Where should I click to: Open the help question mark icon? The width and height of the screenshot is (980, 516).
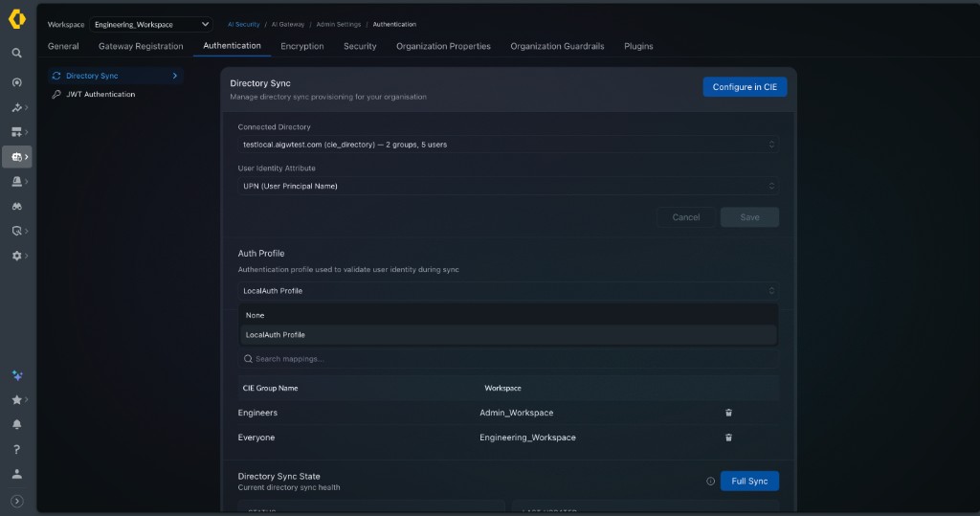point(17,449)
